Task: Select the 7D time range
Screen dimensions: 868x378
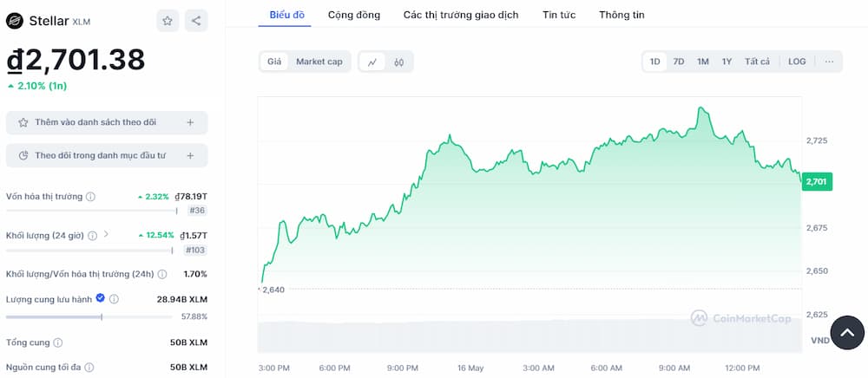Action: click(679, 62)
